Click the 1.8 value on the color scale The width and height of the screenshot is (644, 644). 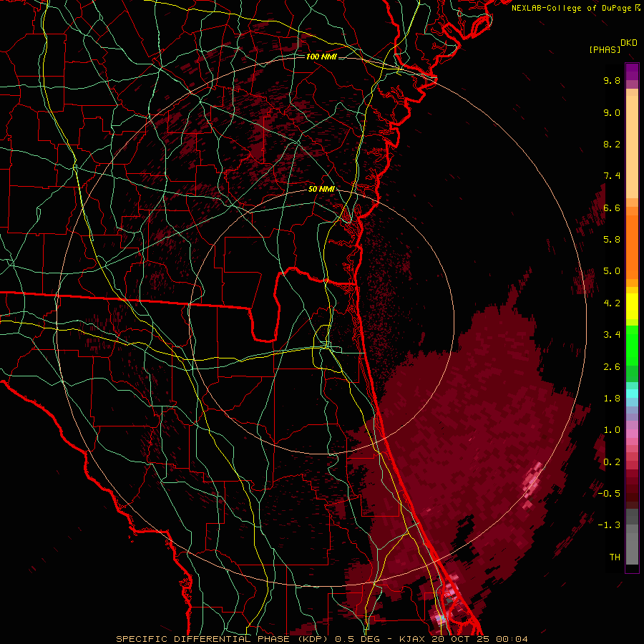[x=612, y=399]
